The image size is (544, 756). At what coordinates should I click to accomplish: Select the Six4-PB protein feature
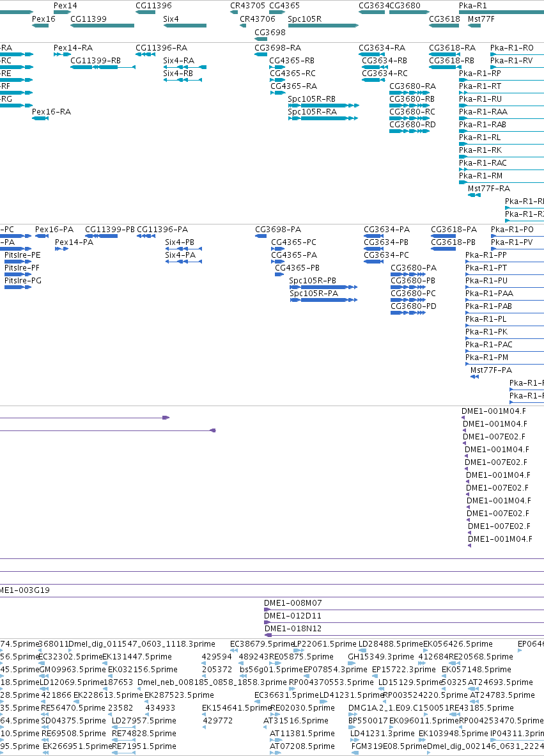[183, 249]
